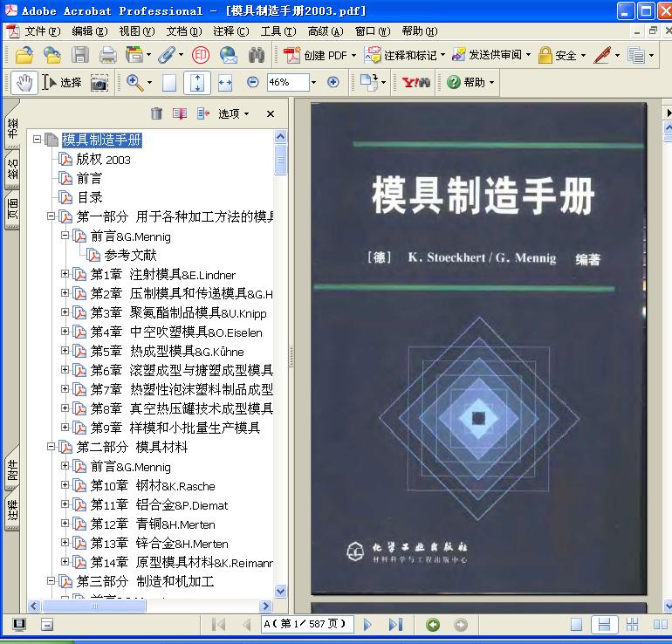The width and height of the screenshot is (672, 644).
Task: Click the sign pen tool icon
Action: [x=602, y=55]
